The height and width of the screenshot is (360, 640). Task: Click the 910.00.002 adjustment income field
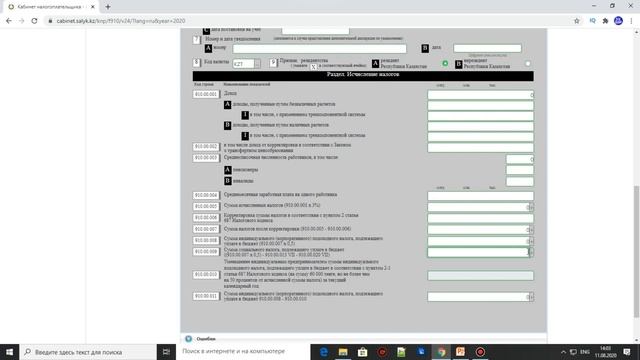480,148
